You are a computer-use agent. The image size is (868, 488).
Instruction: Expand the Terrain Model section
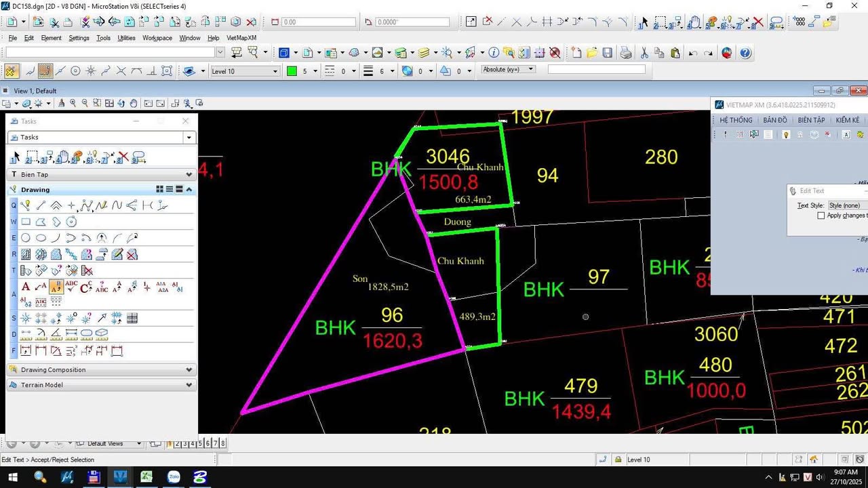(x=189, y=385)
